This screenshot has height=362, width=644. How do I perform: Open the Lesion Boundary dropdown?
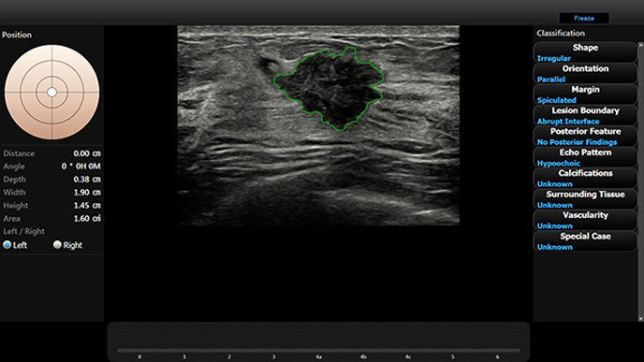point(585,115)
